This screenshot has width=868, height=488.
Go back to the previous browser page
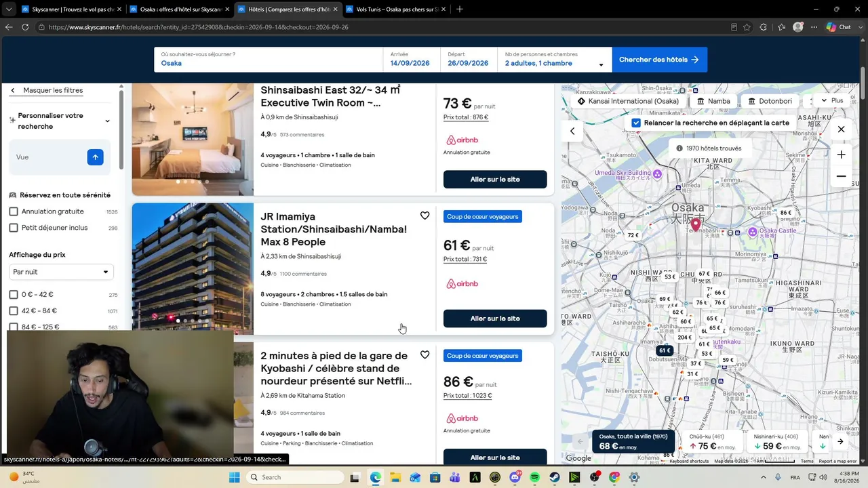9,27
